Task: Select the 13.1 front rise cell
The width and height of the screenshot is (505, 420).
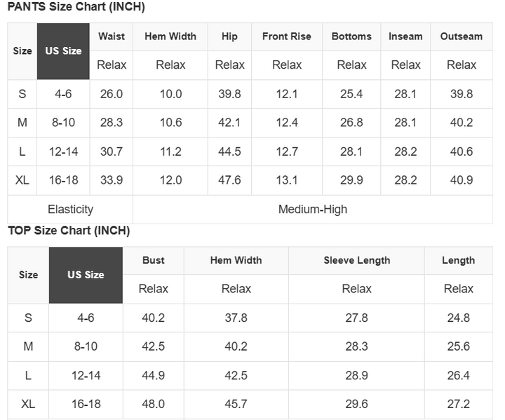Action: [286, 180]
